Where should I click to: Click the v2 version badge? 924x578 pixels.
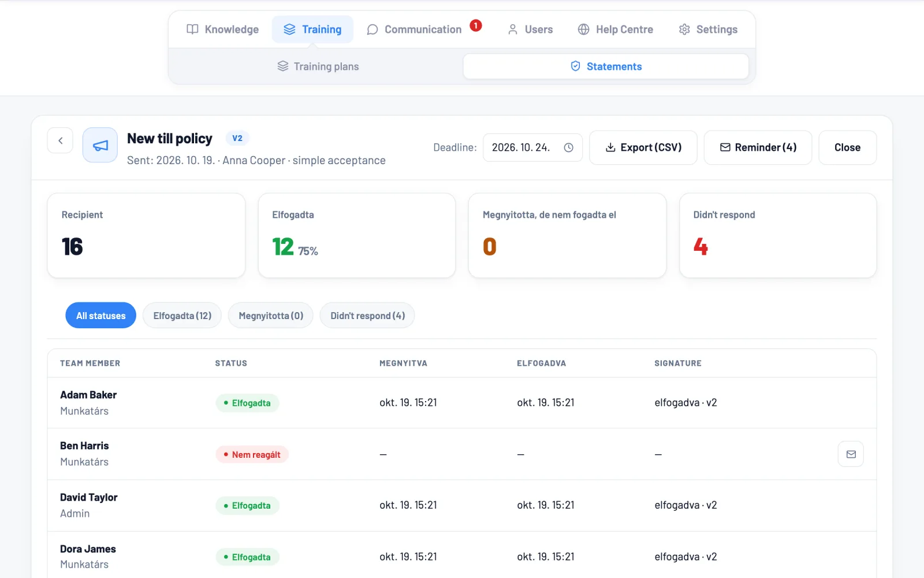click(x=237, y=138)
